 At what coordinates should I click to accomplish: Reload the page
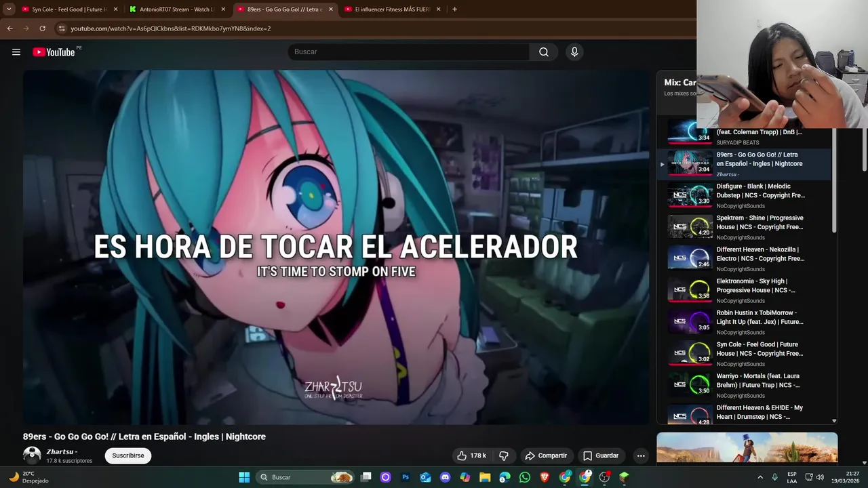pos(42,28)
